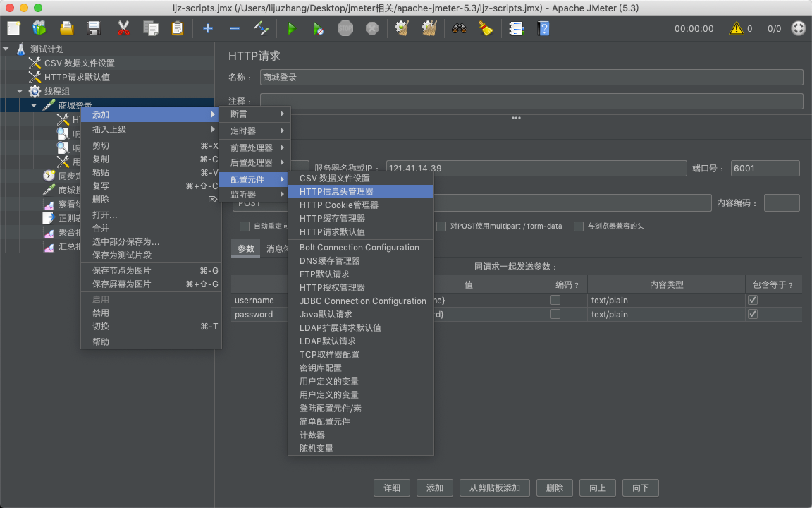Collapse the 线程组 tree node triangle
The image size is (812, 508).
[x=20, y=91]
